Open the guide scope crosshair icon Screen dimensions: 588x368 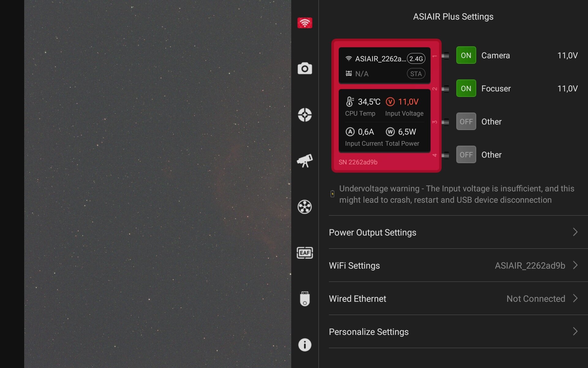[x=305, y=115]
